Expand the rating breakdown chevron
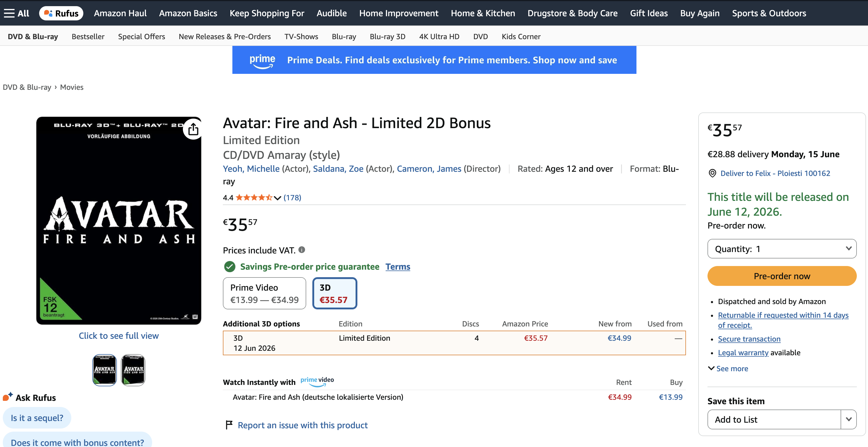The height and width of the screenshot is (447, 868). pyautogui.click(x=277, y=198)
